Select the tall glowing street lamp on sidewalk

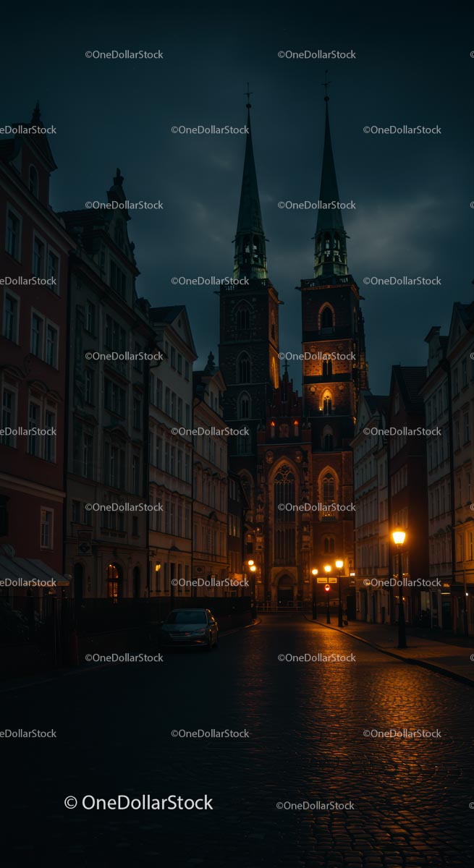click(399, 537)
